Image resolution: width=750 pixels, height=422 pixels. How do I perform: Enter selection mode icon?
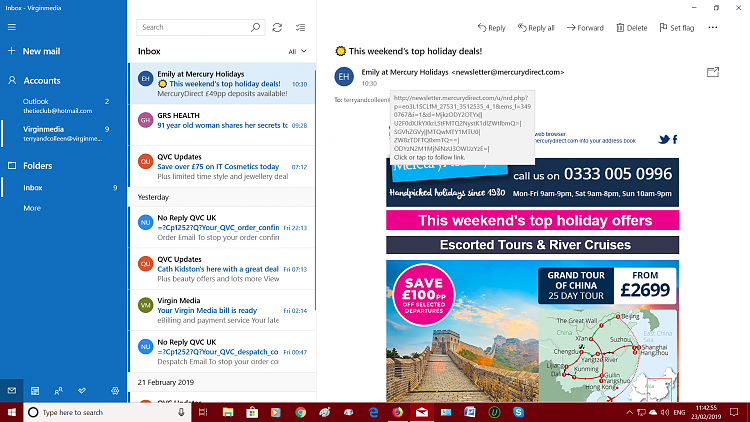(x=300, y=27)
